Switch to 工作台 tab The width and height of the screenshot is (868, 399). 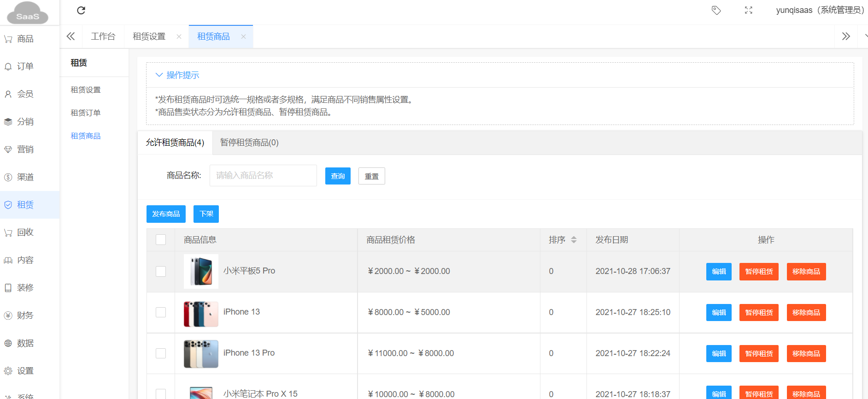click(103, 36)
